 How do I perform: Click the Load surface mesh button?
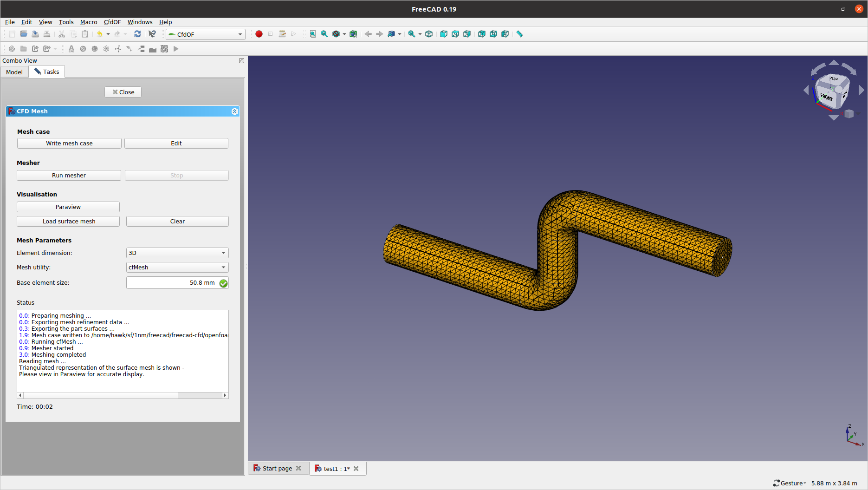(x=68, y=222)
